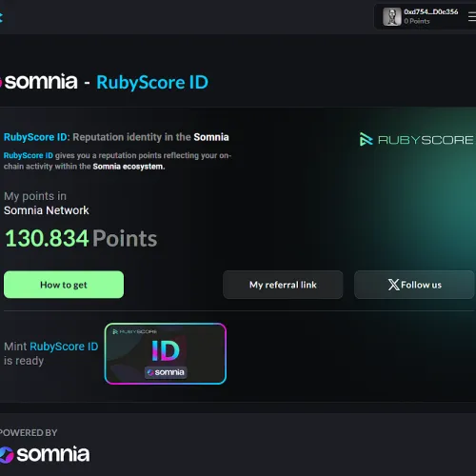This screenshot has width=476, height=476.
Task: Click the small RubyScore logo on ID card
Action: [x=135, y=331]
